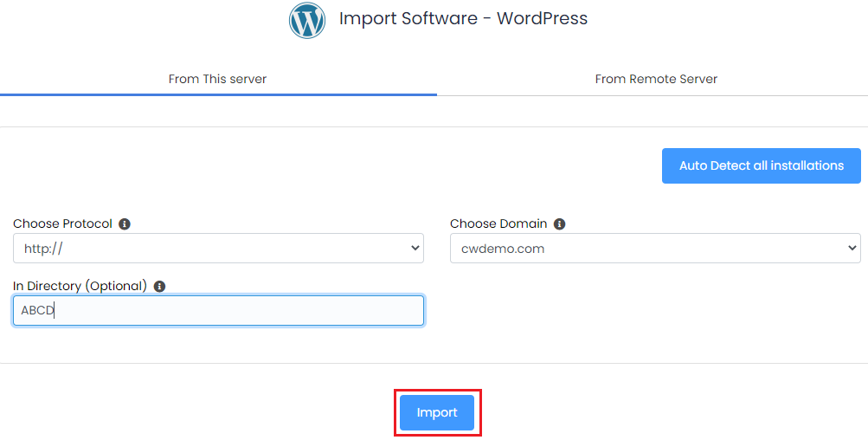Open the Choose Protocol dropdown
The image size is (868, 440).
click(x=218, y=249)
